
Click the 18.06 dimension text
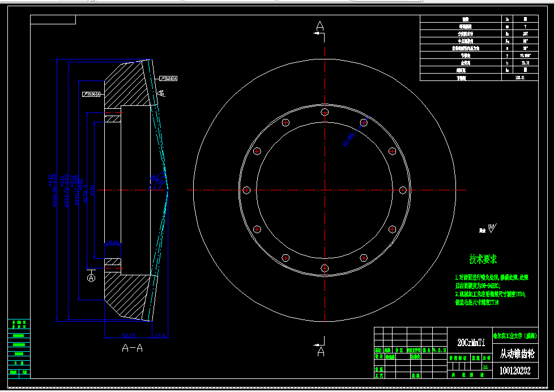point(113,242)
